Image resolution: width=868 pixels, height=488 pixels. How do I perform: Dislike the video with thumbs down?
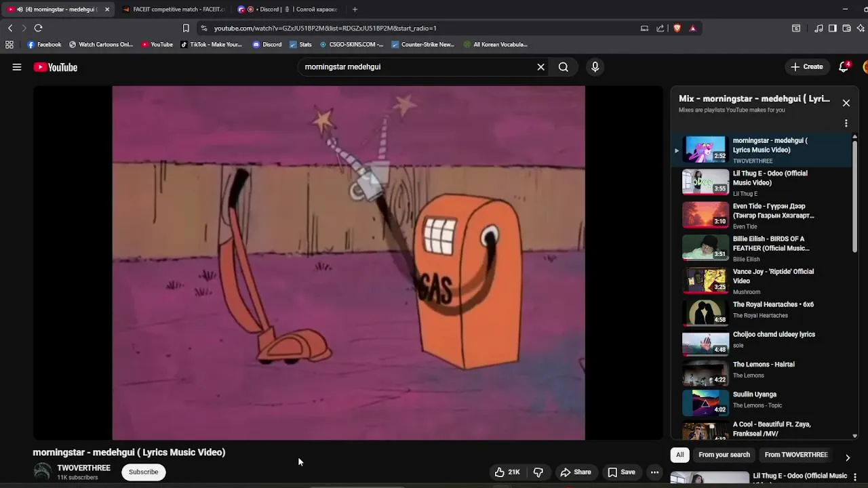(538, 472)
